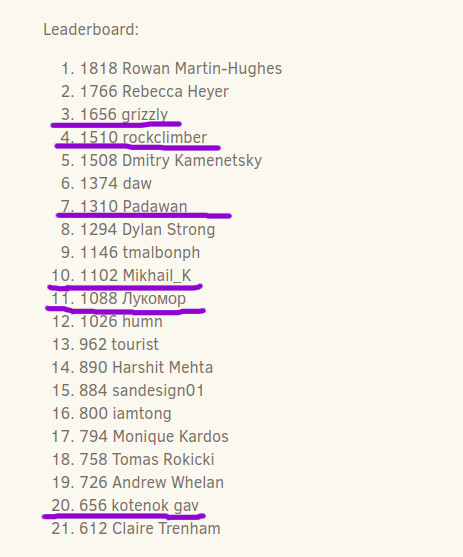Click the underlined kotenok gav entry
The width and height of the screenshot is (463, 557).
click(x=125, y=505)
